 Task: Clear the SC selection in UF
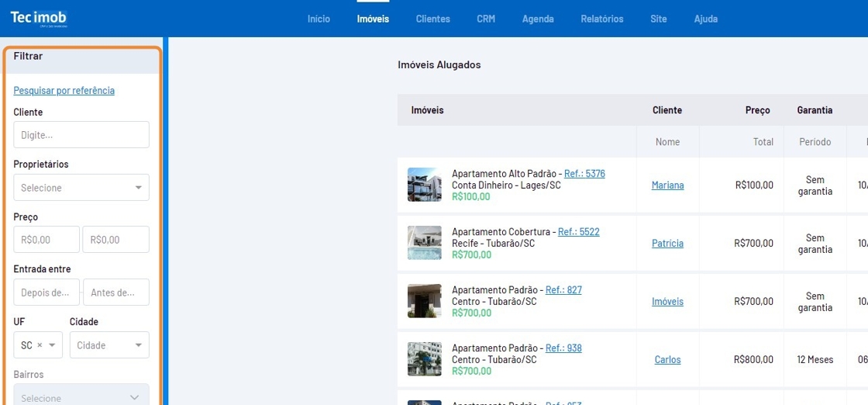[40, 345]
